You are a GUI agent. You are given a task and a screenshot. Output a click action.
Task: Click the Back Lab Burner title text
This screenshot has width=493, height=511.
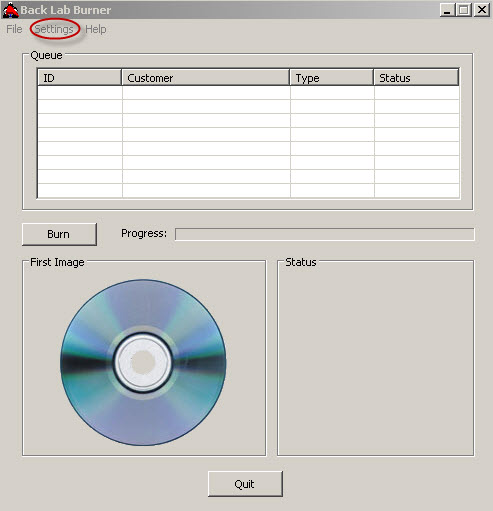[x=66, y=10]
